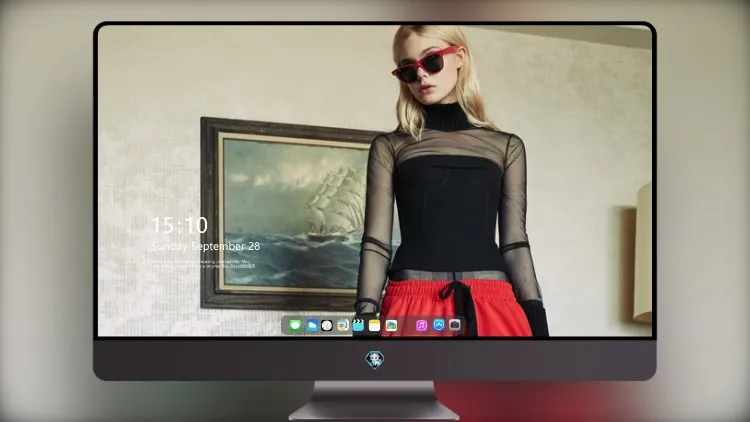Launch the purple iTunes Store music icon
This screenshot has width=750, height=422.
click(421, 326)
